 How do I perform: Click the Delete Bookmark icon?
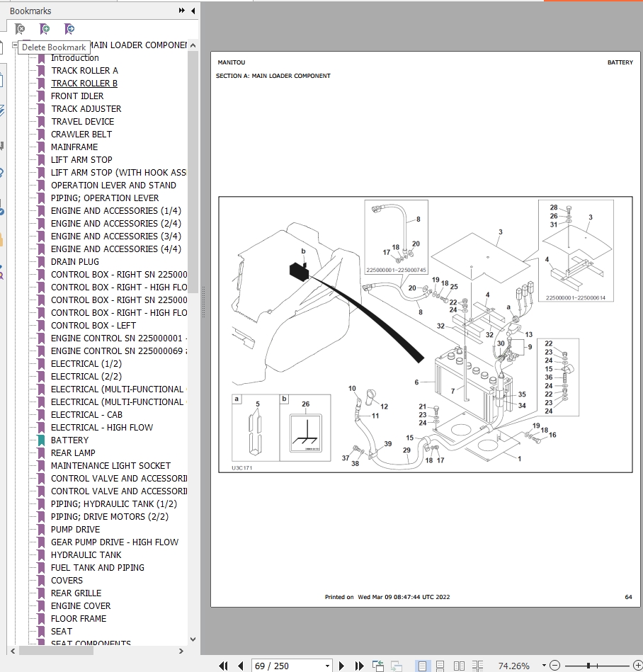click(x=20, y=29)
